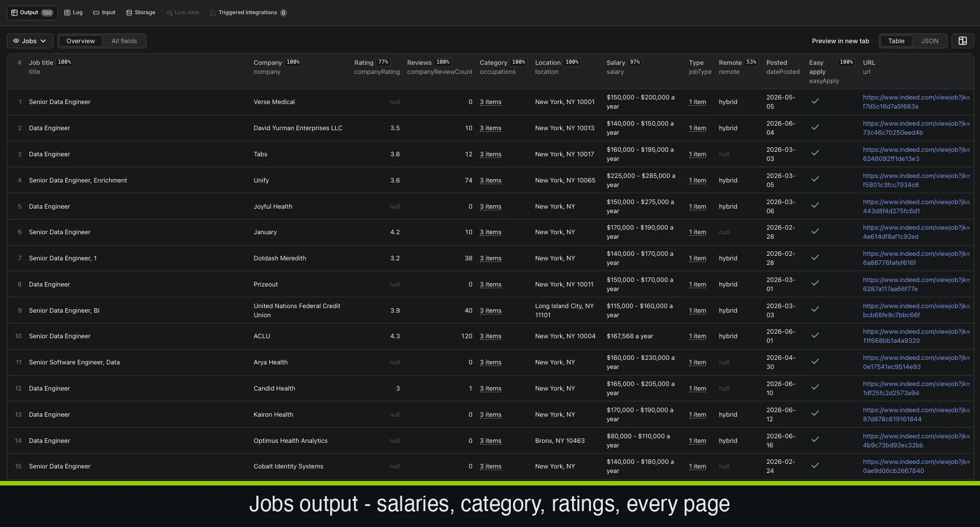This screenshot has height=527, width=980.
Task: Open Cobalt Identity Systems job URL
Action: (916, 466)
